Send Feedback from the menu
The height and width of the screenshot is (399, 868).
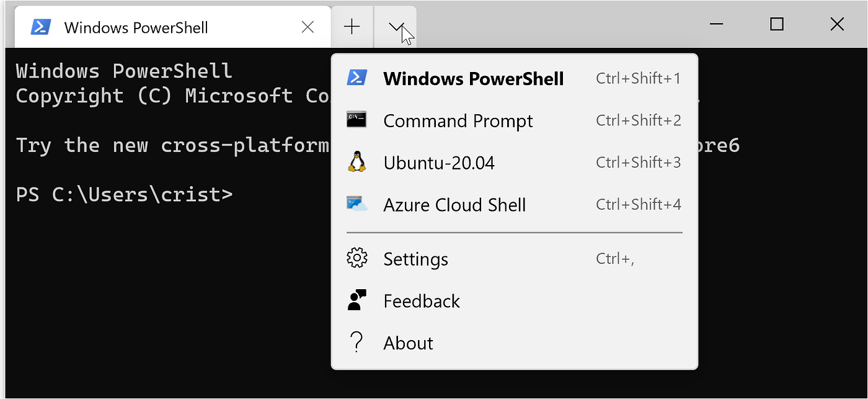click(x=422, y=300)
